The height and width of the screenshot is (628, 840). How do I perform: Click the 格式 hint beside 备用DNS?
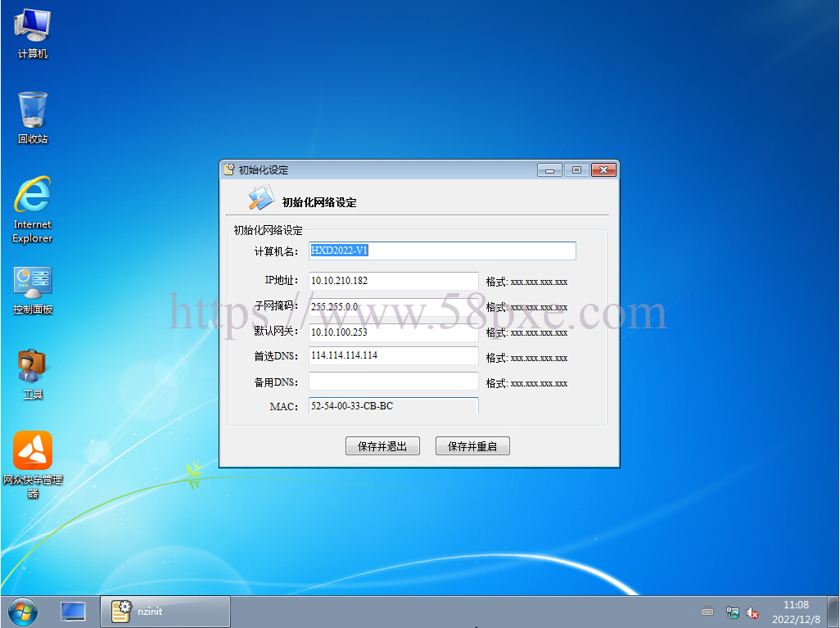[x=526, y=384]
